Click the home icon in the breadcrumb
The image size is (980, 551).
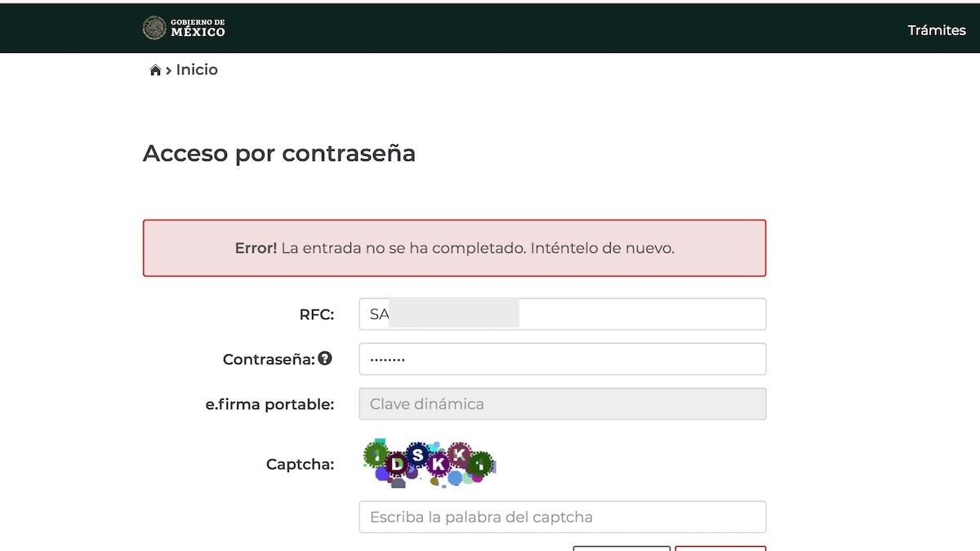click(x=155, y=71)
